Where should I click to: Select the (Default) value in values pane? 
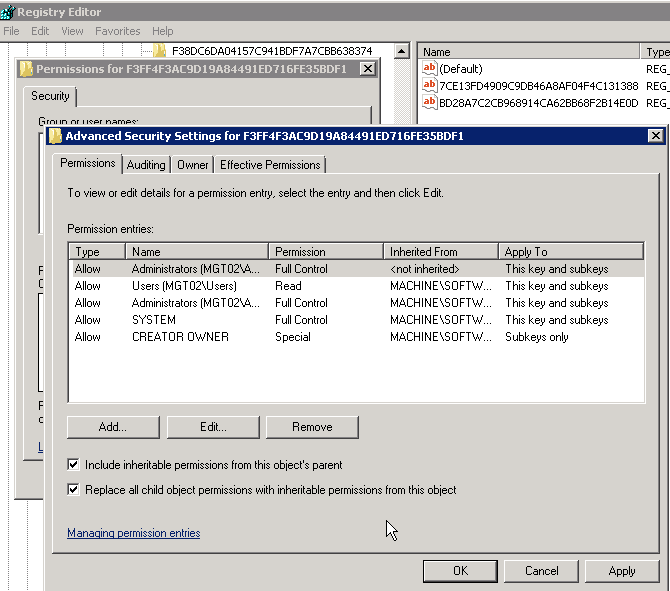(x=461, y=69)
